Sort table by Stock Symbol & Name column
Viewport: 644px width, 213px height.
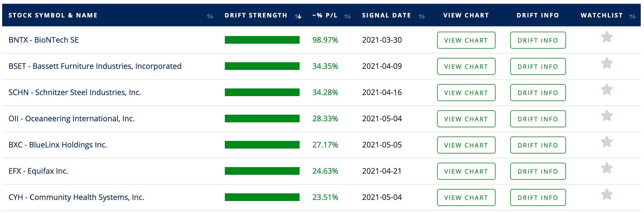click(210, 16)
